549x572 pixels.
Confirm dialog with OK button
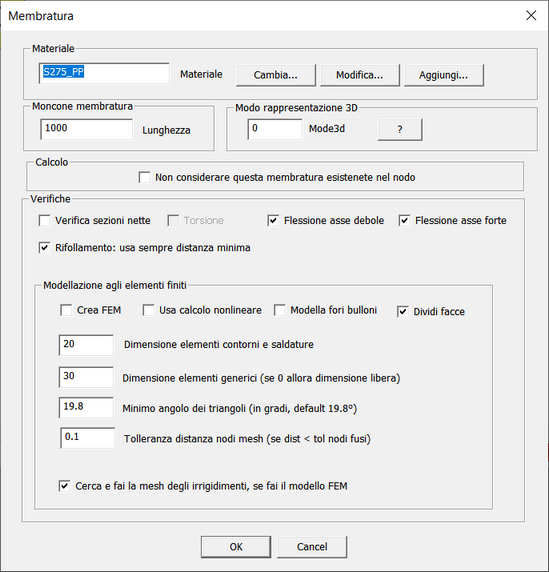pyautogui.click(x=236, y=546)
